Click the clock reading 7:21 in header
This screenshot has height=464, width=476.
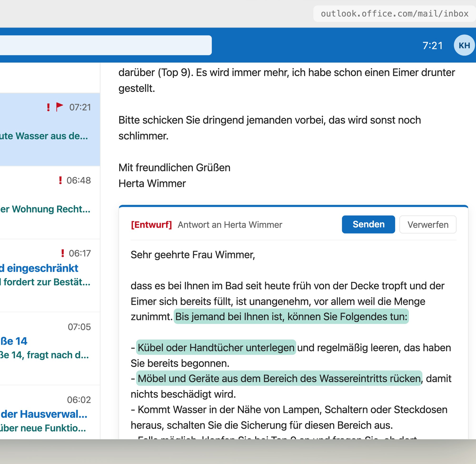(432, 46)
